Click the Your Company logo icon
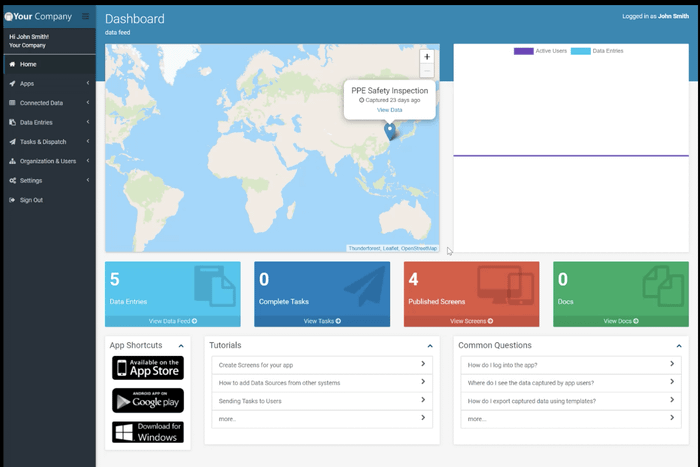Viewport: 700px width, 467px height. [x=8, y=17]
